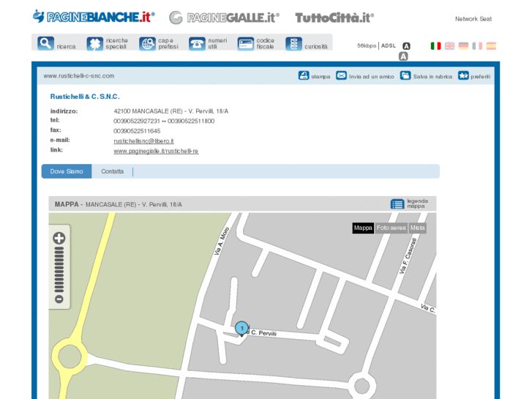Click the numeri utili menu label
Screen dimensions: 532x399
217,43
